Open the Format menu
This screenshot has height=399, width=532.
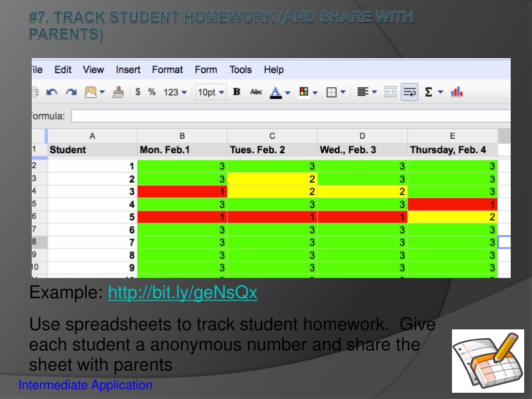click(167, 70)
